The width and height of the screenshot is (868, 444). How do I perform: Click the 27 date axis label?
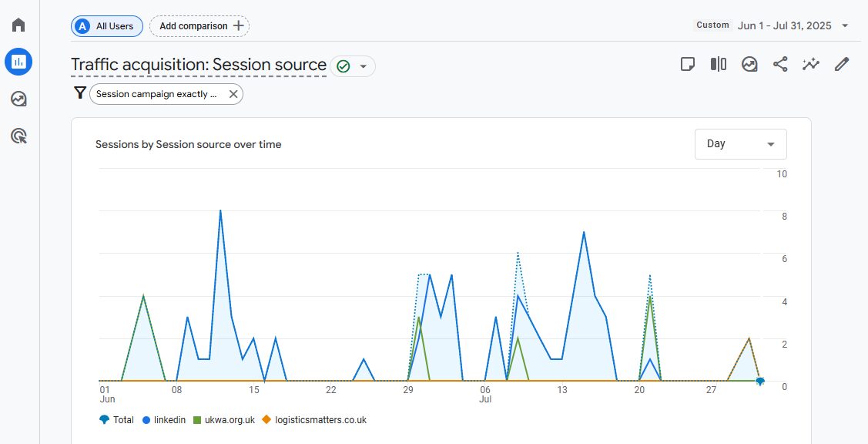pyautogui.click(x=712, y=390)
